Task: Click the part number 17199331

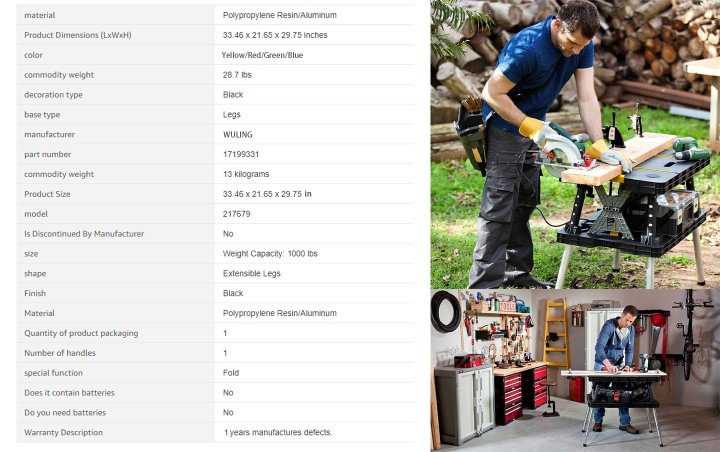Action: click(x=241, y=154)
